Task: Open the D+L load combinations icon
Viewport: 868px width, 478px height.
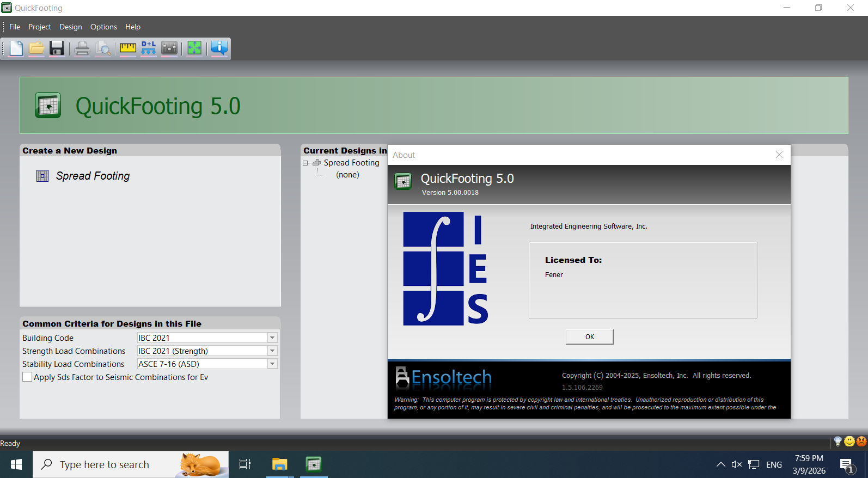Action: (149, 48)
